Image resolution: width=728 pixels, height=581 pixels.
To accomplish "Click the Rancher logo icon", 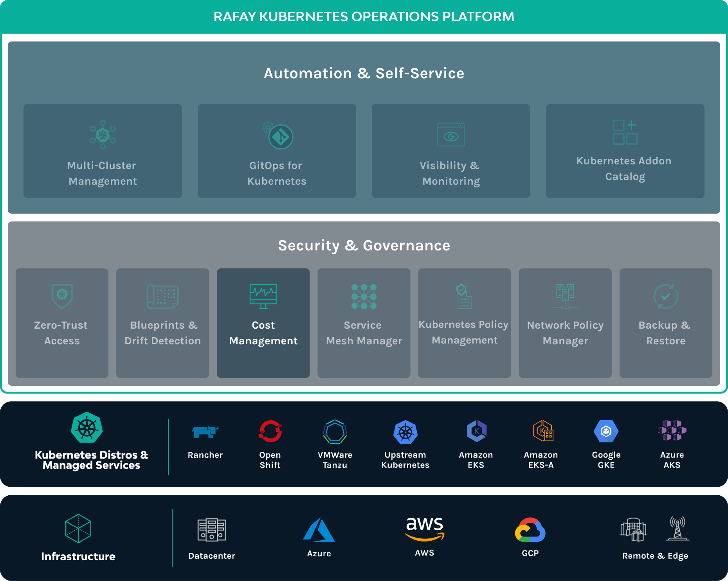I will 205,432.
